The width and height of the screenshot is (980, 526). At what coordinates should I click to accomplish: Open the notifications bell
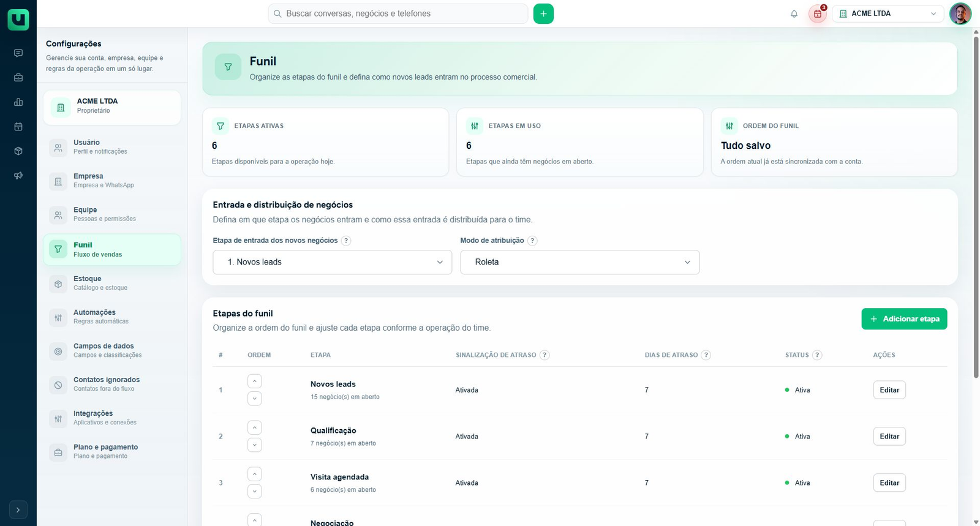pos(794,13)
